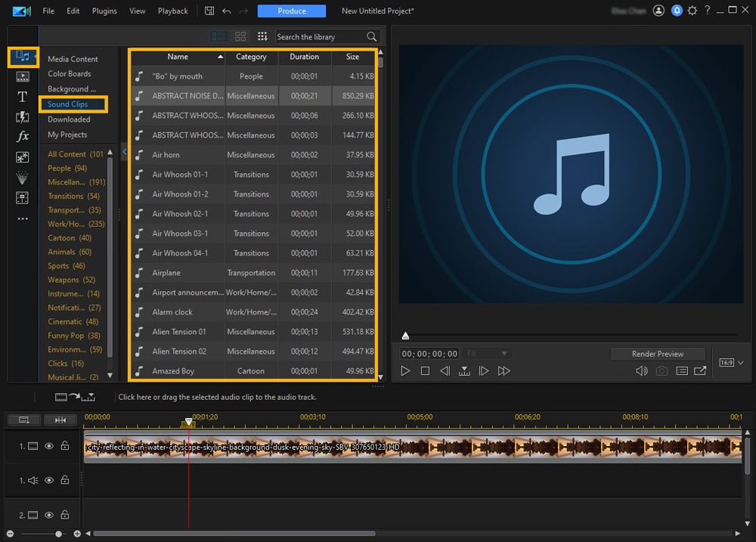This screenshot has width=756, height=542.
Task: Toggle visibility of audio track 1
Action: [x=49, y=480]
